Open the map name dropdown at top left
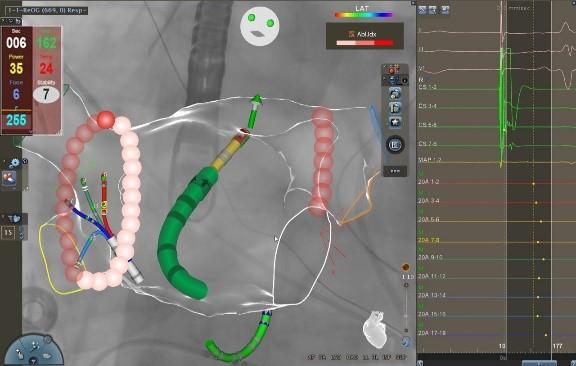The width and height of the screenshot is (576, 366). [x=47, y=10]
